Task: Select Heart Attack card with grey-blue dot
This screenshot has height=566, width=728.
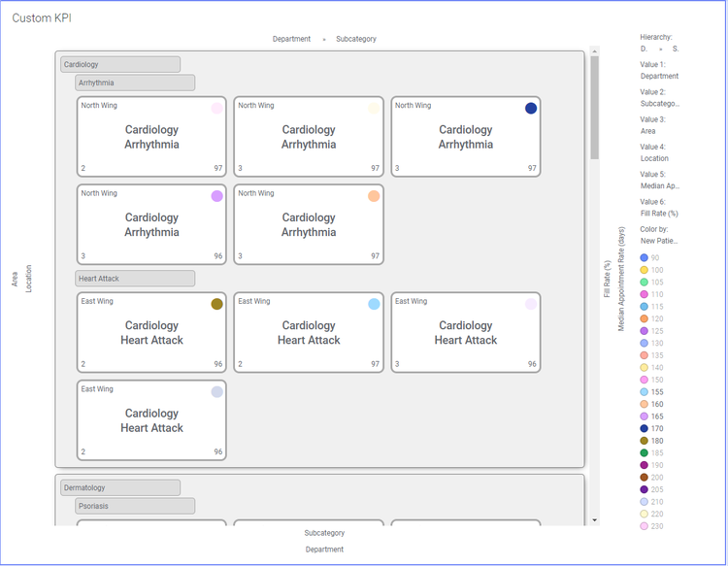Action: pos(151,420)
